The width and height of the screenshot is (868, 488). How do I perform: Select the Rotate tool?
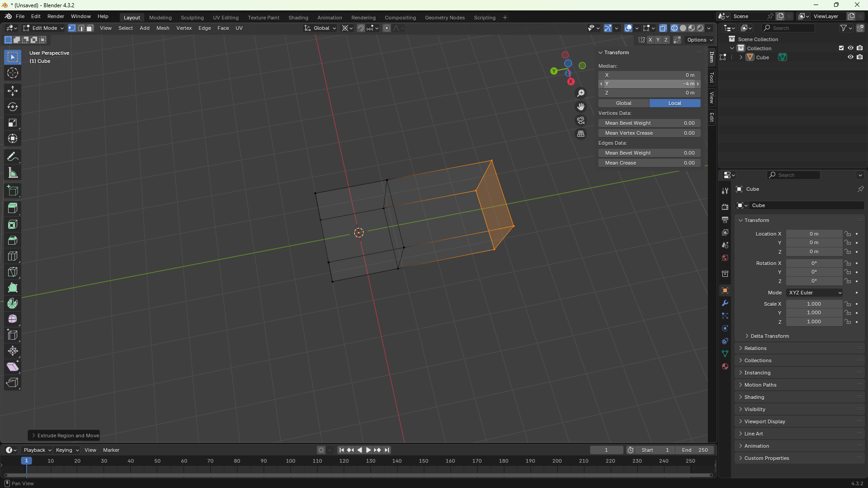coord(13,107)
